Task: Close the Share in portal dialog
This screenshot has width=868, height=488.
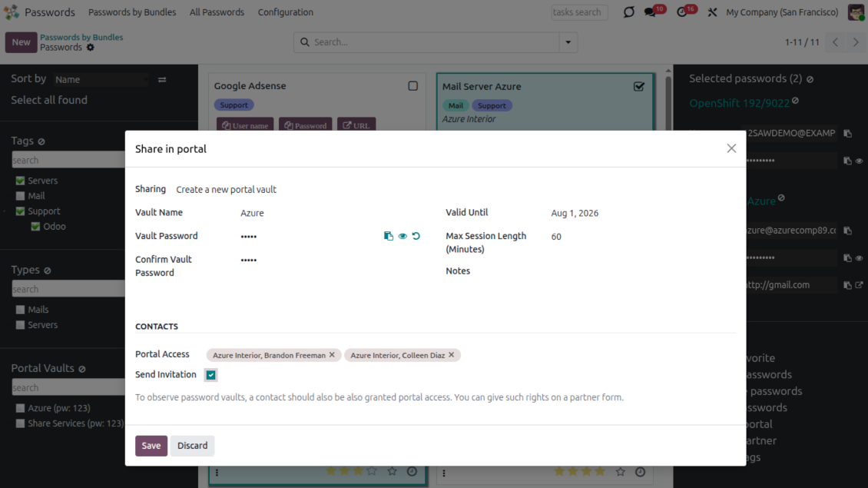Action: tap(731, 148)
